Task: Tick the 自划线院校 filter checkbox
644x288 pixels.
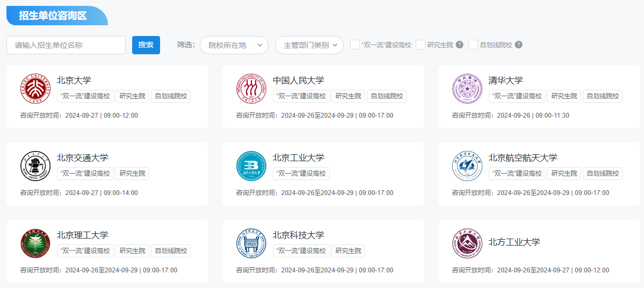Action: [473, 45]
